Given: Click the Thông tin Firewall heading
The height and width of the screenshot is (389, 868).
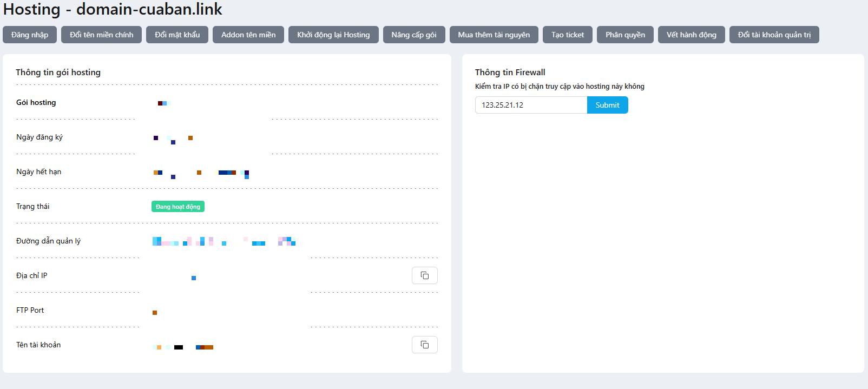Looking at the screenshot, I should [510, 72].
